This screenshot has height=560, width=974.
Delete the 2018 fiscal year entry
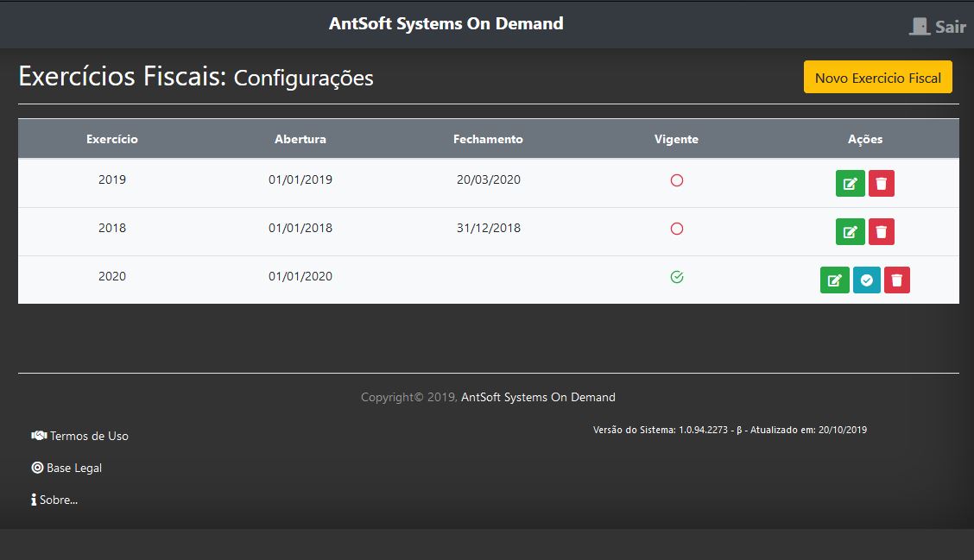click(881, 232)
